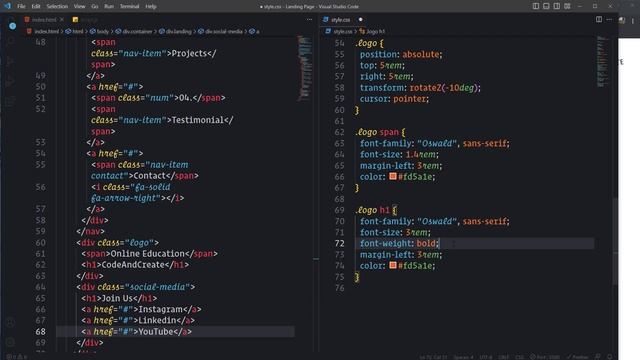Close the index.html tab
640x360 pixels.
pos(62,20)
